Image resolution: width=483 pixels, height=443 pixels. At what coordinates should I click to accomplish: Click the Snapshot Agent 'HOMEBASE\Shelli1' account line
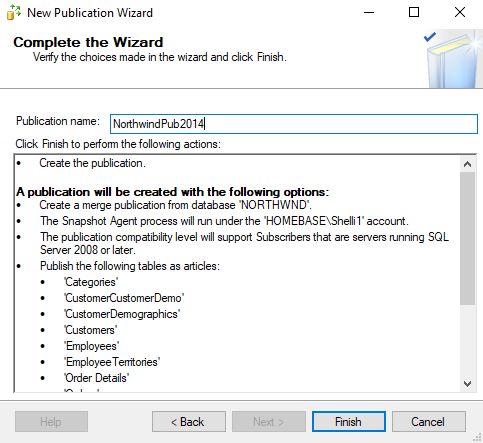(224, 221)
